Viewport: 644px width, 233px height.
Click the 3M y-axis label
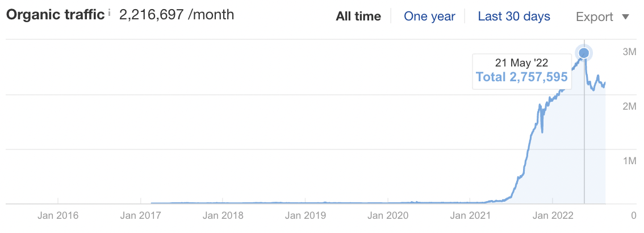point(630,51)
